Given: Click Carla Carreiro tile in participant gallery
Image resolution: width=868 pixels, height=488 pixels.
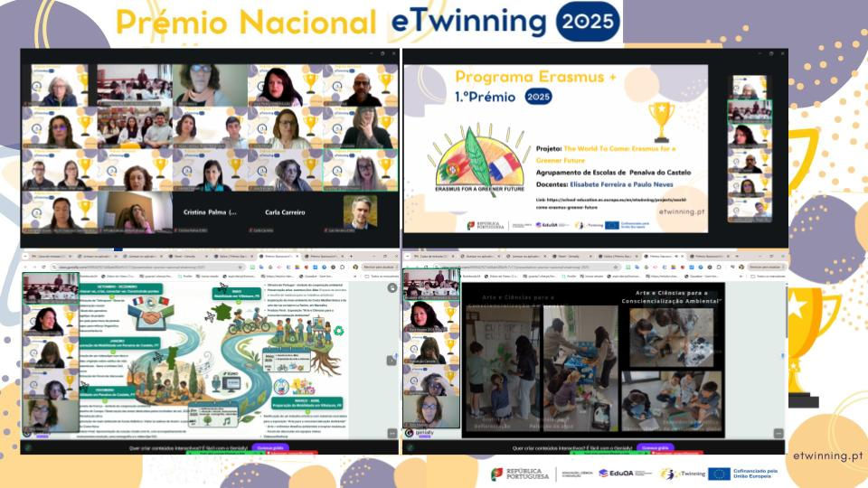Looking at the screenshot, I should click(285, 211).
